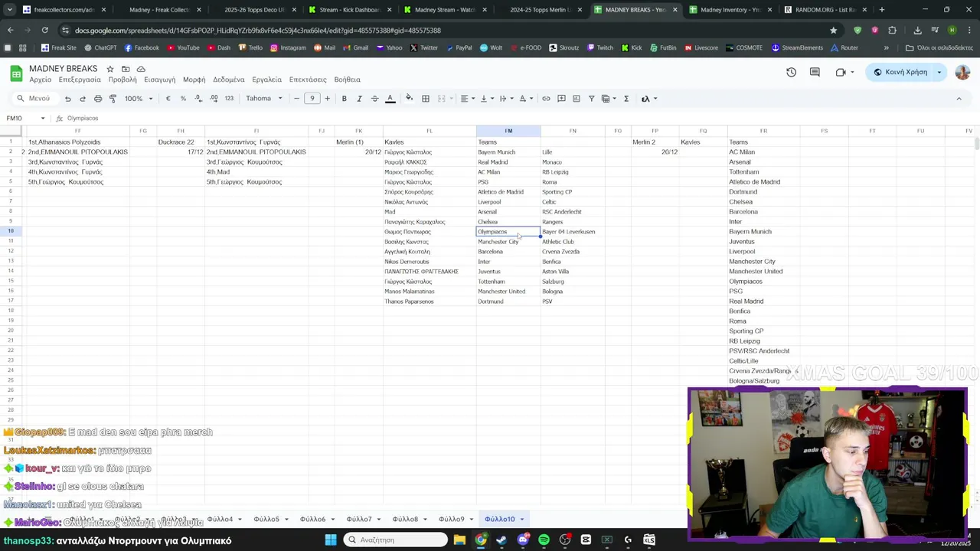
Task: Open the Εισαγωγή menu
Action: coord(160,80)
